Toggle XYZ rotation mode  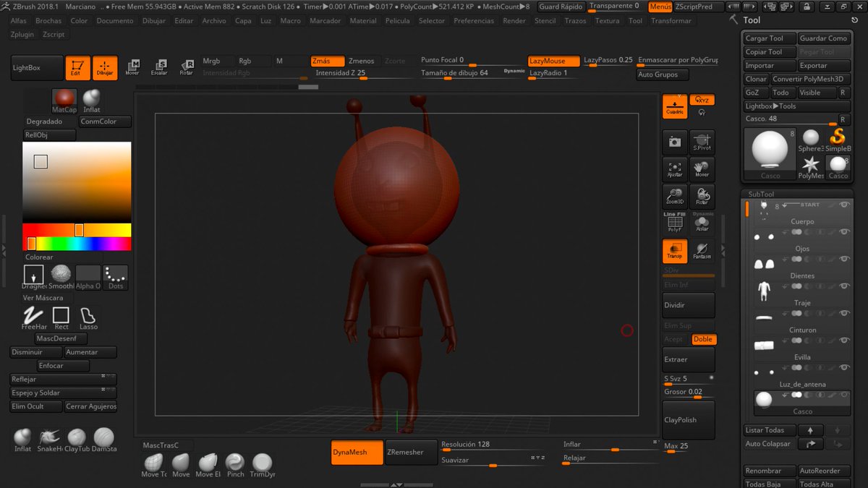(702, 100)
